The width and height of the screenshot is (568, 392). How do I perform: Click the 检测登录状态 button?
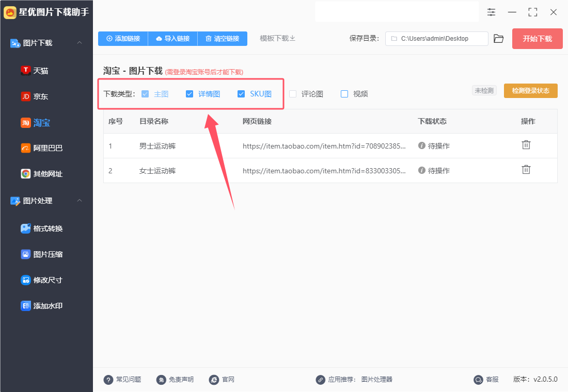point(531,90)
